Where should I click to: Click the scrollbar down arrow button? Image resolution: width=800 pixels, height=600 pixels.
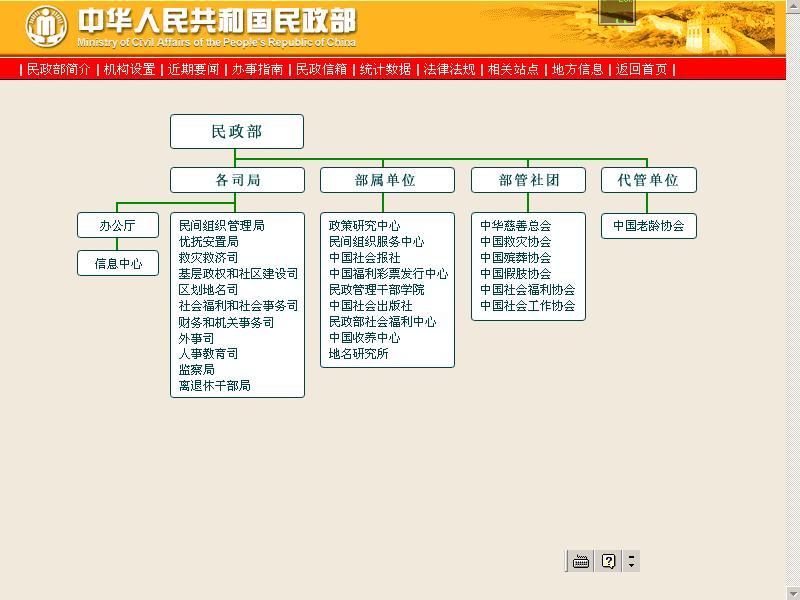pyautogui.click(x=793, y=593)
